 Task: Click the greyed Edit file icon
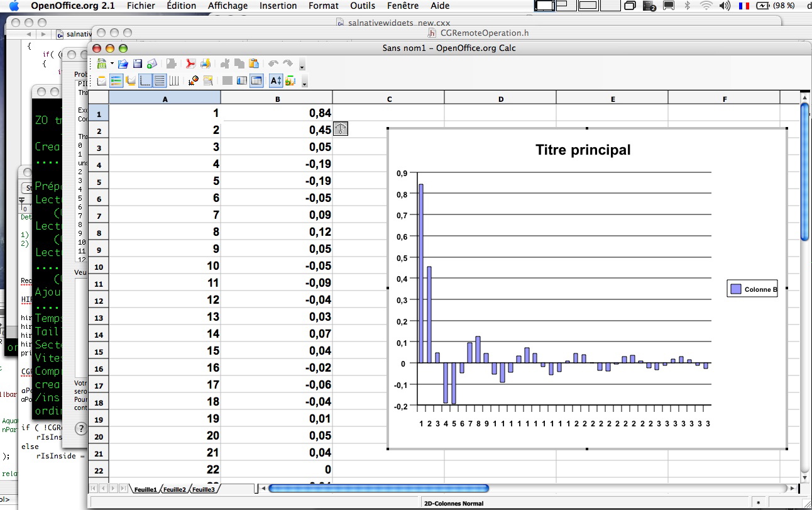point(171,64)
